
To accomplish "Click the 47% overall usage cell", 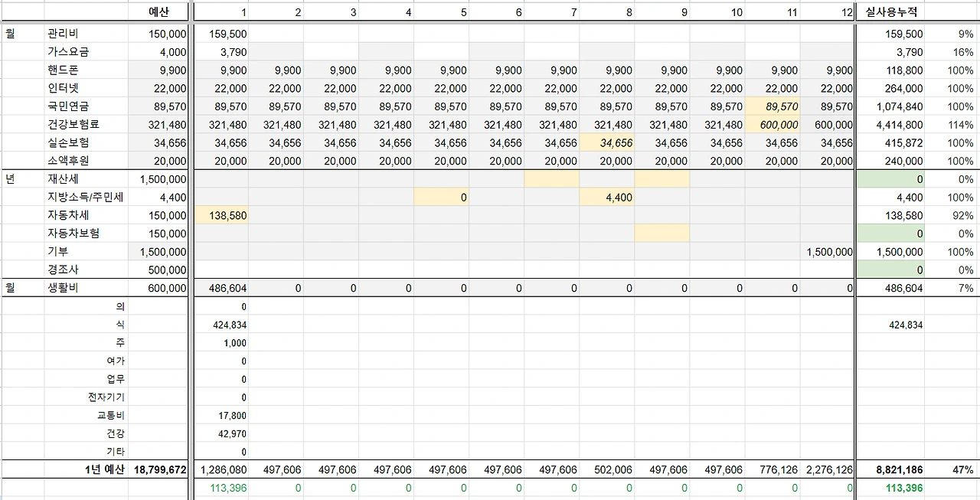I will click(952, 469).
